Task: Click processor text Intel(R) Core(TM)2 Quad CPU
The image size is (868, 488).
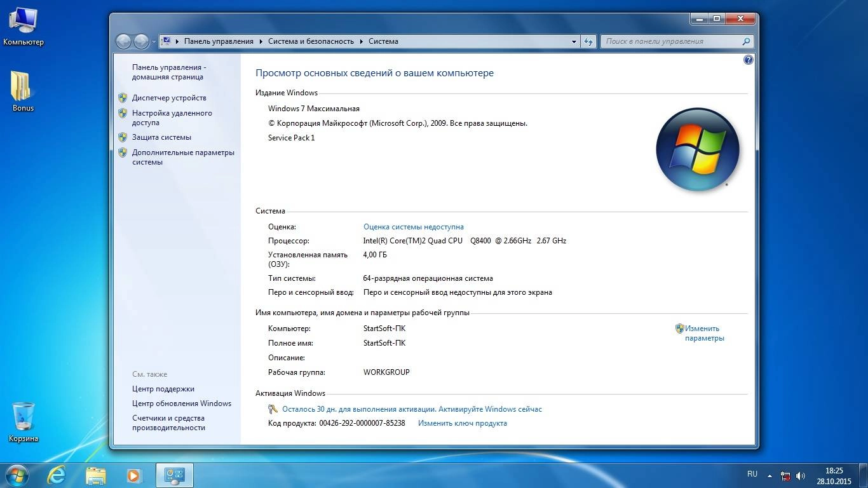Action: point(413,241)
